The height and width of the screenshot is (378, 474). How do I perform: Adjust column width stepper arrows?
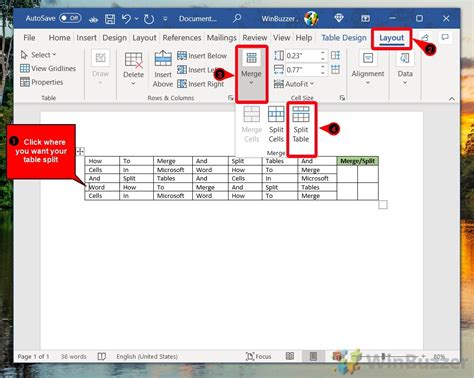click(323, 70)
